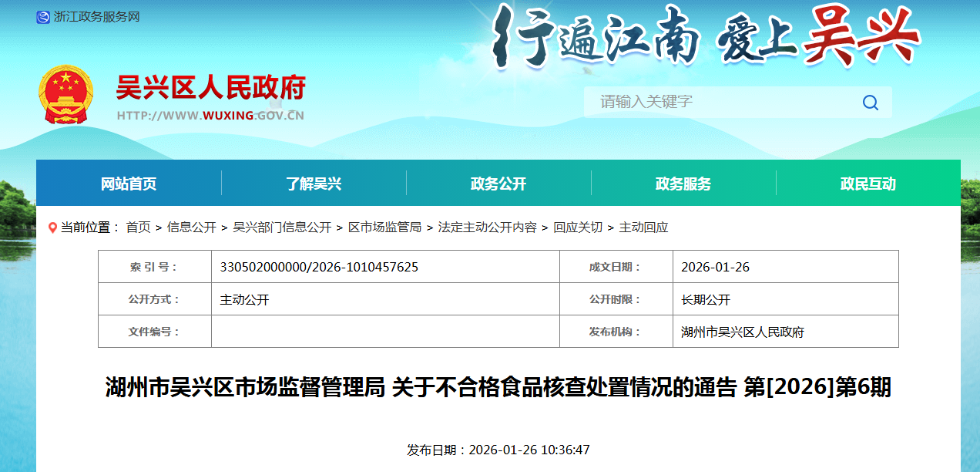The height and width of the screenshot is (472, 980).
Task: Go to 信息公开 in the breadcrumb
Action: point(192,228)
